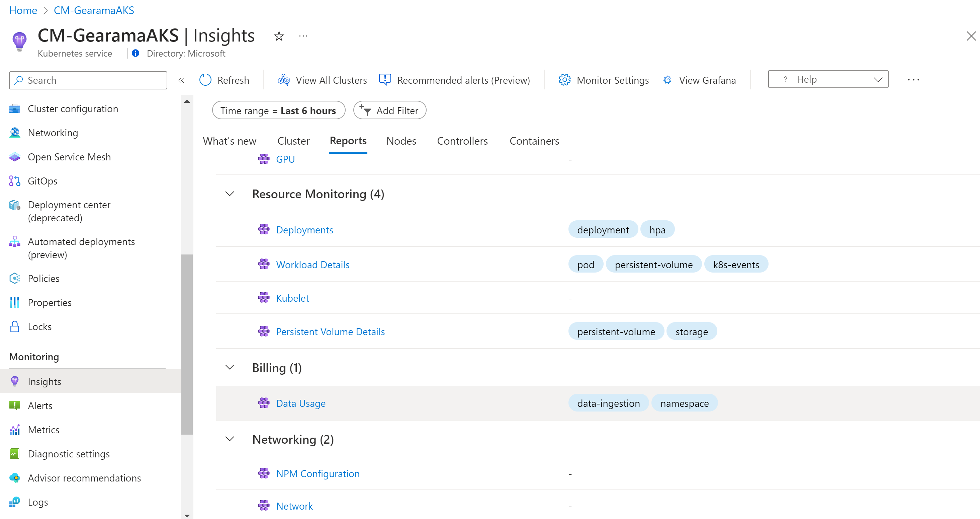Image resolution: width=980 pixels, height=519 pixels.
Task: Click the Cluster configuration sidebar icon
Action: tap(14, 109)
